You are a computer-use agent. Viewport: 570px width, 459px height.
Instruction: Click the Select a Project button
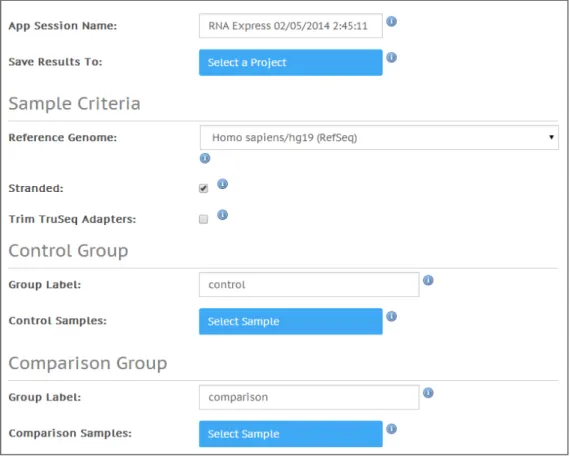[x=290, y=63]
